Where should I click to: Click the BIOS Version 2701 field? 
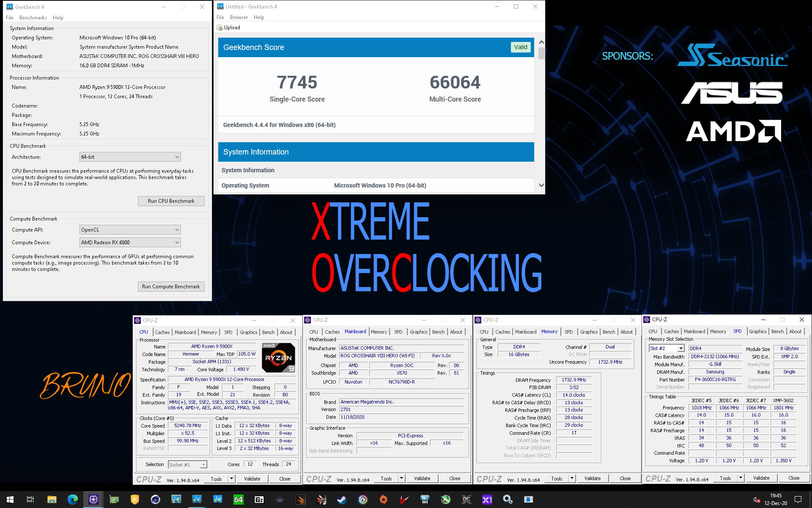(402, 410)
